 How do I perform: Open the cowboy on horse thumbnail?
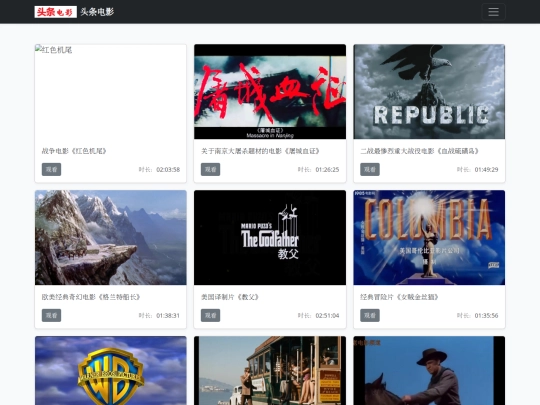click(429, 371)
